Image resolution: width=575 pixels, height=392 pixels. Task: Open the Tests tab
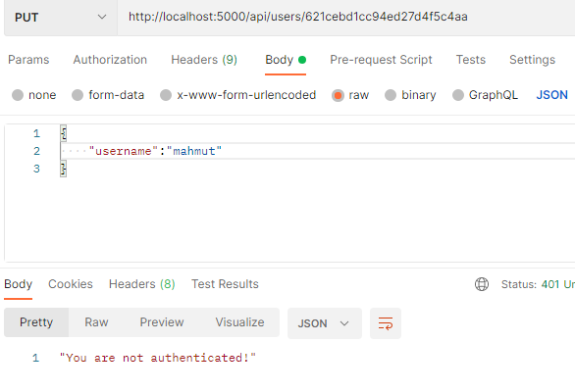pos(471,60)
